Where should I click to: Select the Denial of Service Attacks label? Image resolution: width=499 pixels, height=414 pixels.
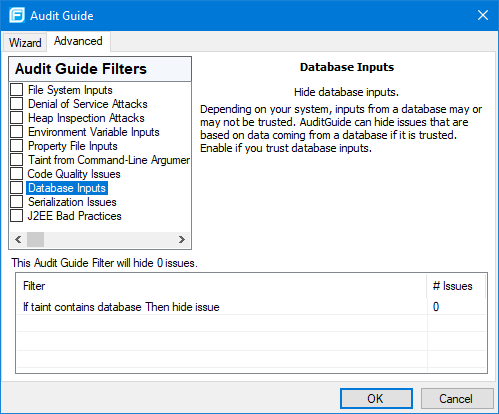point(88,104)
